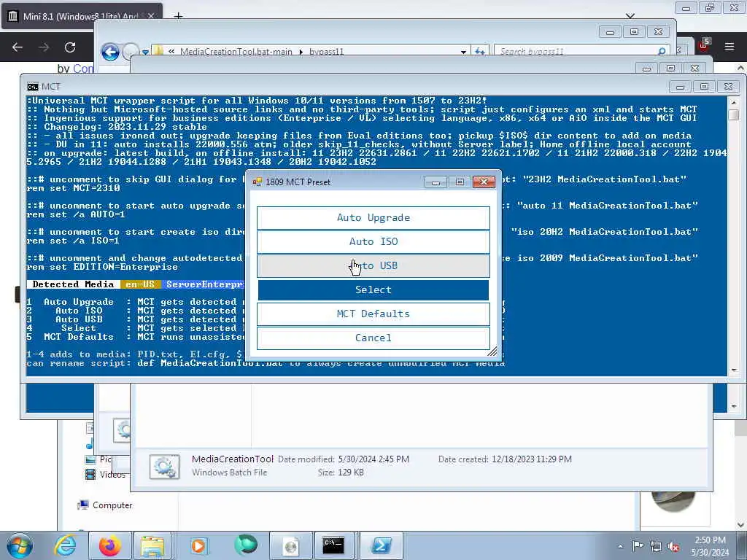The height and width of the screenshot is (560, 747).
Task: Click the browser page scrollbar down arrow
Action: click(x=741, y=525)
